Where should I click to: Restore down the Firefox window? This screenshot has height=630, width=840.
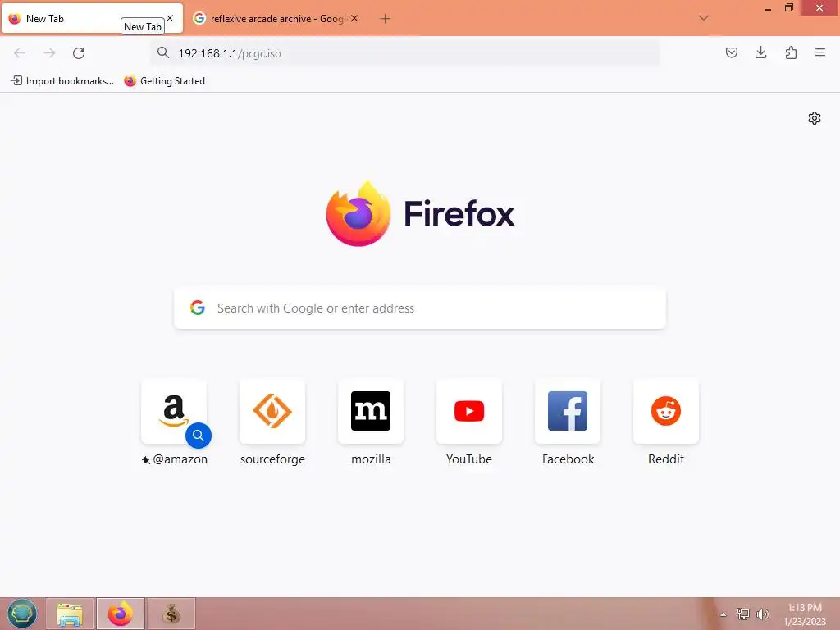[x=788, y=8]
